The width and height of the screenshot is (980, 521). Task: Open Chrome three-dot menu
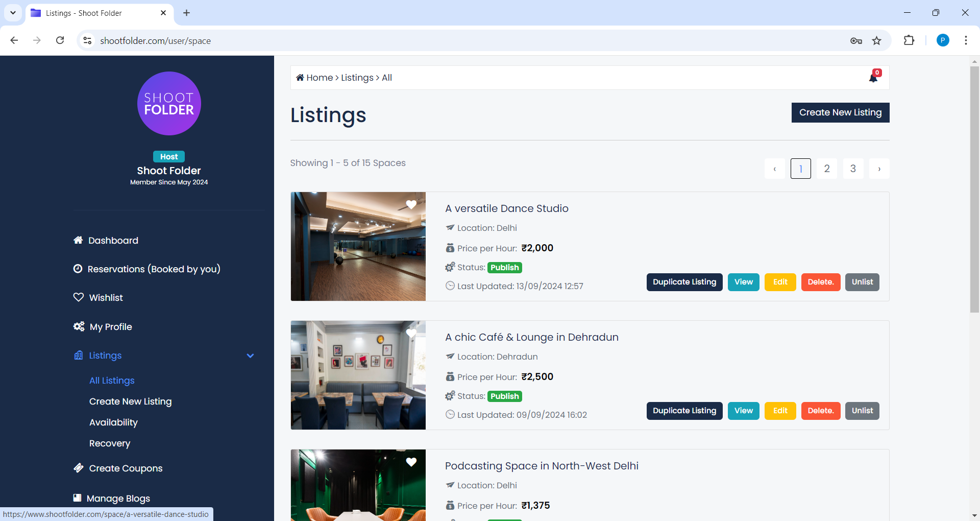coord(966,40)
